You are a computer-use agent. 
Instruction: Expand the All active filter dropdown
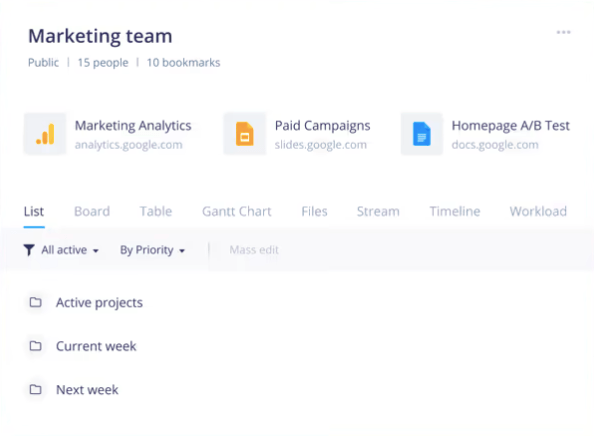tap(70, 250)
